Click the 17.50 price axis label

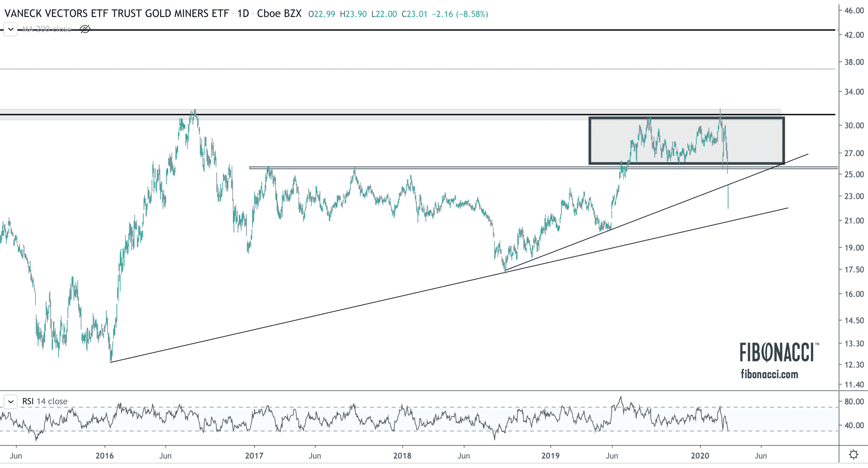tap(854, 270)
